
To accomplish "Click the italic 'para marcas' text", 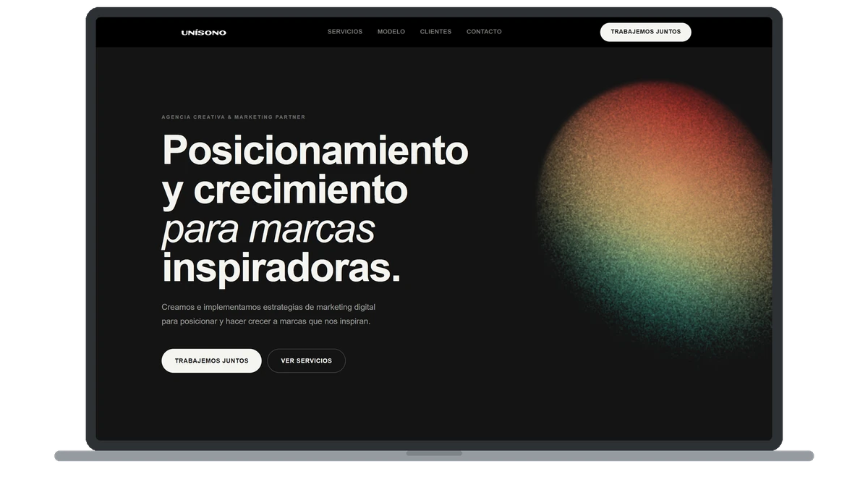I will tap(268, 229).
